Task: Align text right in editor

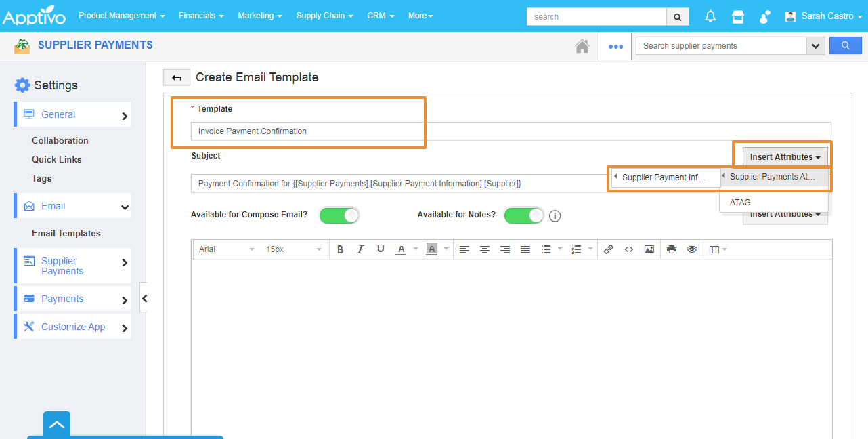Action: coord(505,249)
